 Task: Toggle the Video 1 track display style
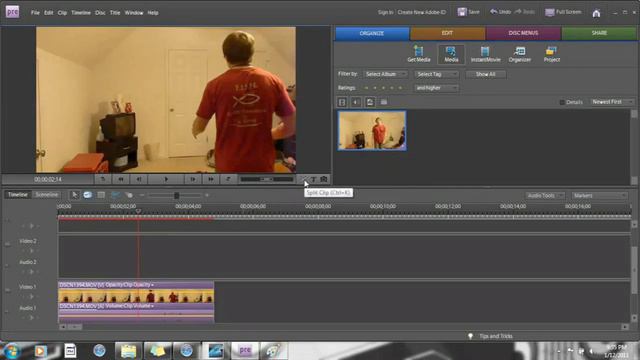point(7,290)
